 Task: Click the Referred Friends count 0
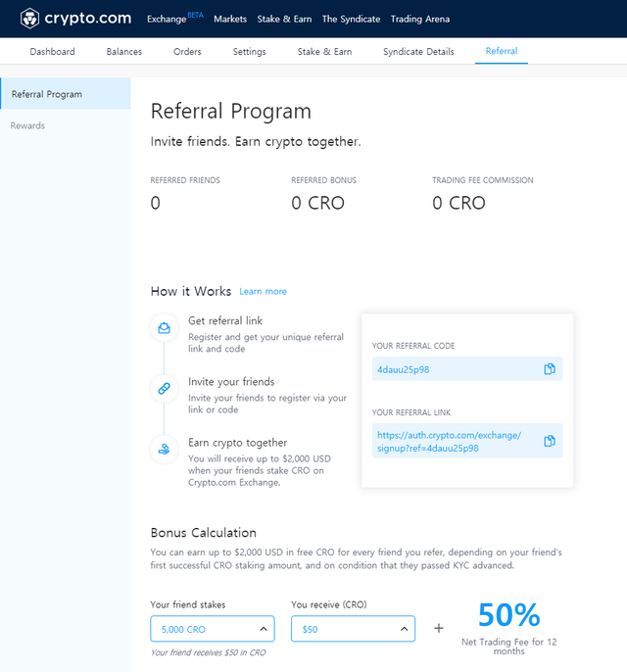pyautogui.click(x=155, y=203)
